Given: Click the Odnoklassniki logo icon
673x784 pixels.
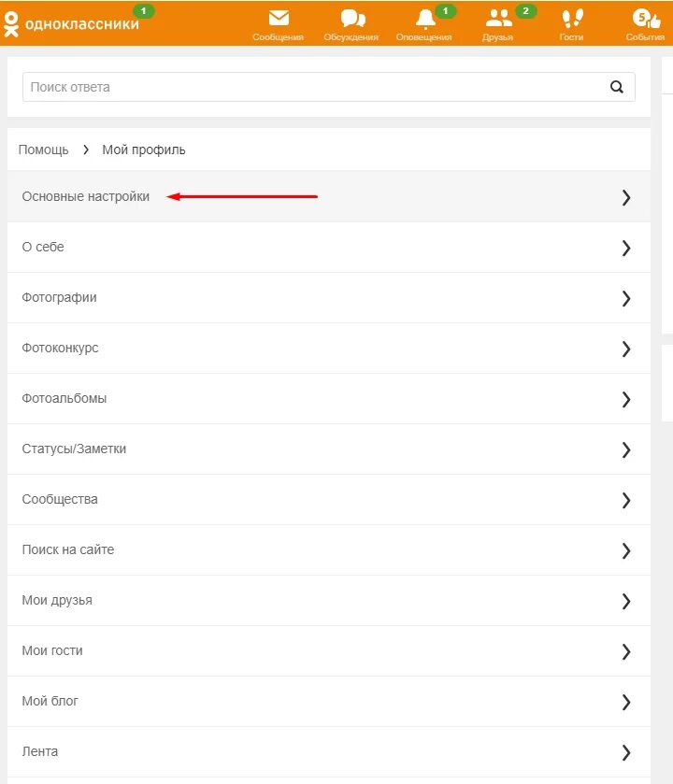Looking at the screenshot, I should 11,23.
